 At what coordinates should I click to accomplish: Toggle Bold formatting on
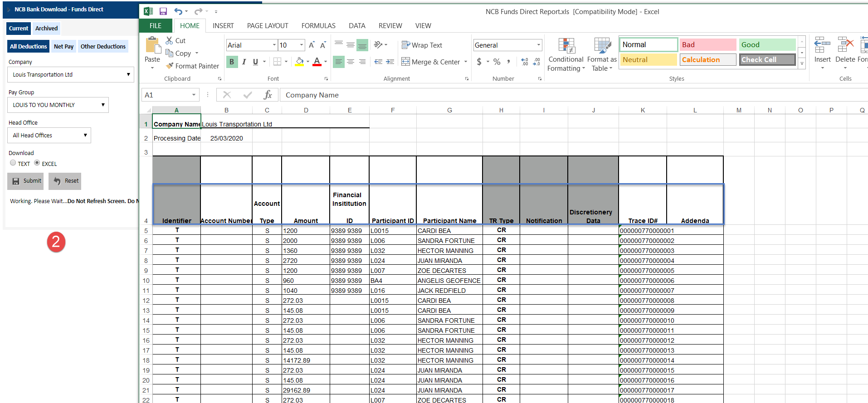pyautogui.click(x=232, y=62)
